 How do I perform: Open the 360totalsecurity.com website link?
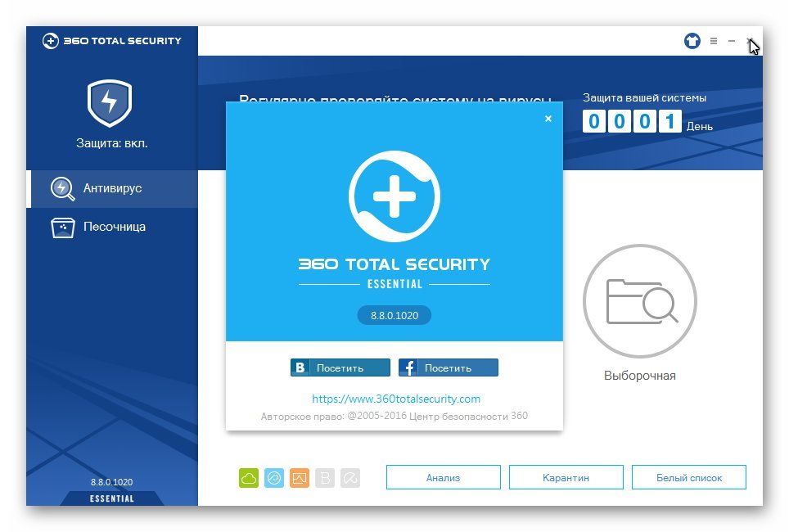396,399
